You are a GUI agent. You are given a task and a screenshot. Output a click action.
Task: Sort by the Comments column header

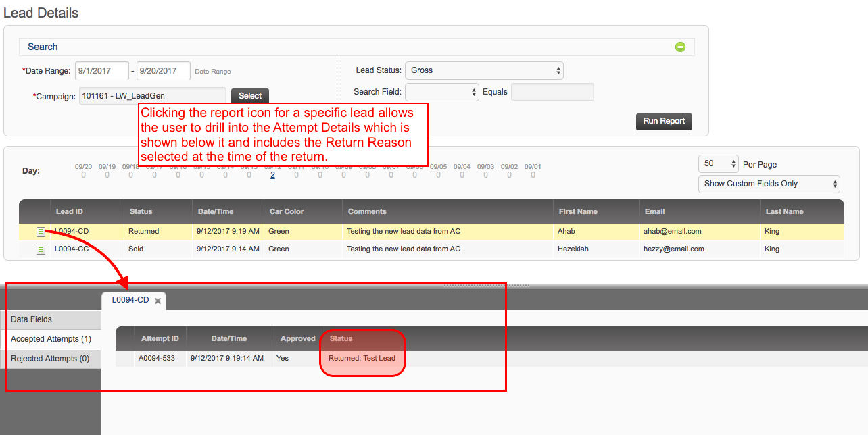448,211
